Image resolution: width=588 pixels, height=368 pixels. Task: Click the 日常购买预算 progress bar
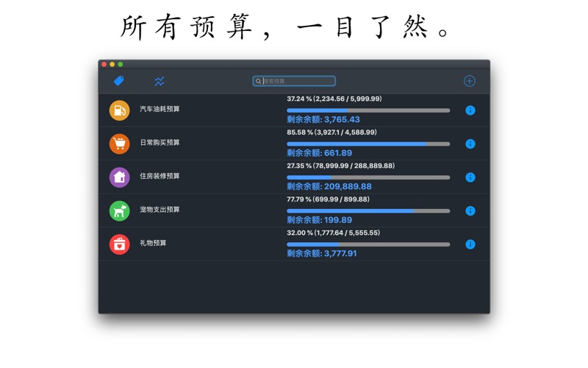368,144
